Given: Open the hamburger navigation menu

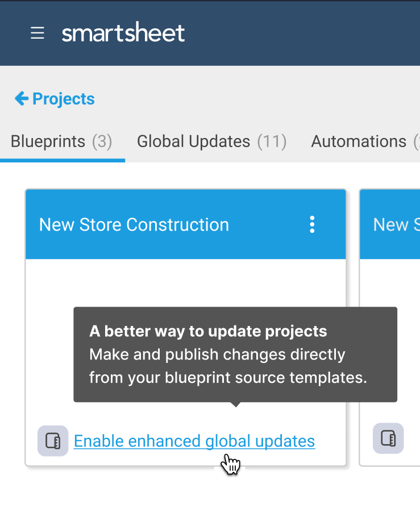Looking at the screenshot, I should (38, 34).
